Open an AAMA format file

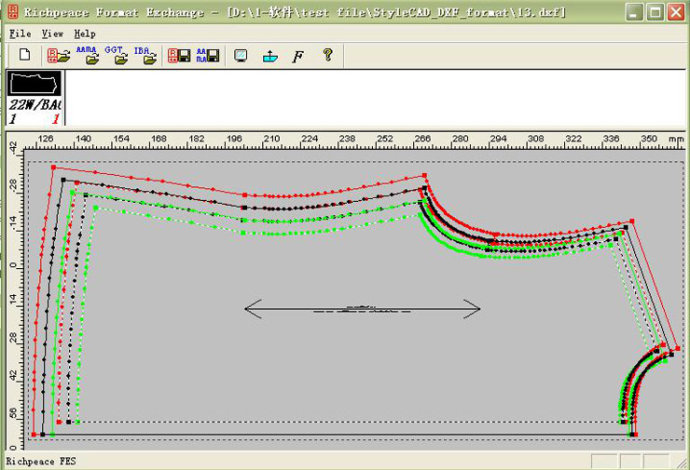tap(88, 56)
